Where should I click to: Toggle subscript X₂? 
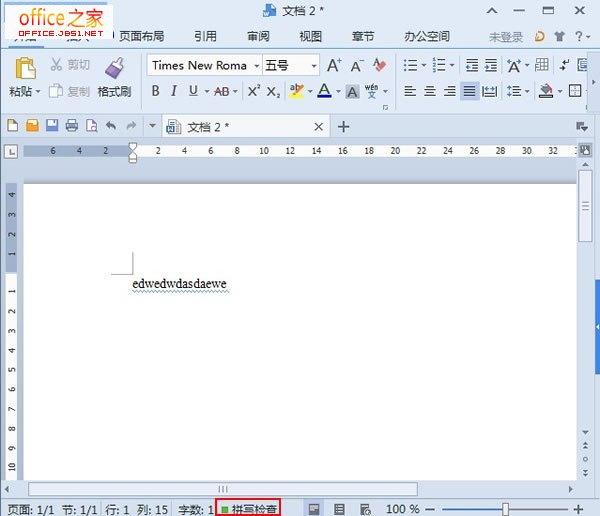click(273, 92)
